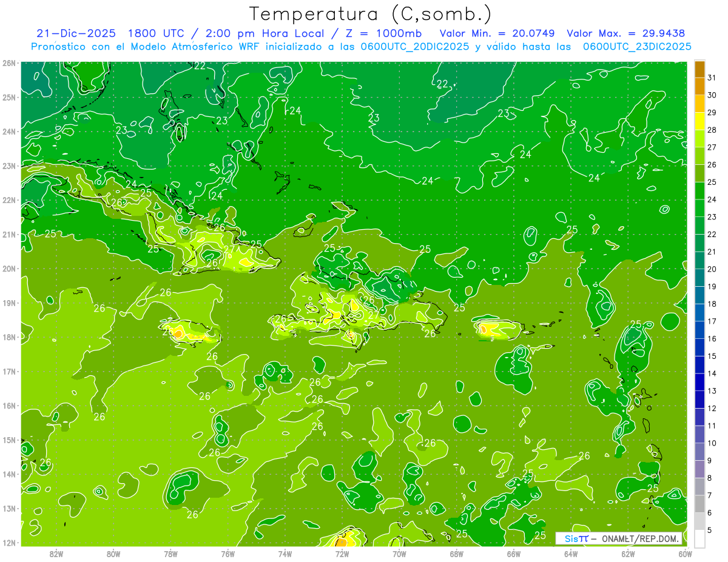728x562 pixels.
Task: Click the '12N' latitude axis label
Action: click(9, 543)
